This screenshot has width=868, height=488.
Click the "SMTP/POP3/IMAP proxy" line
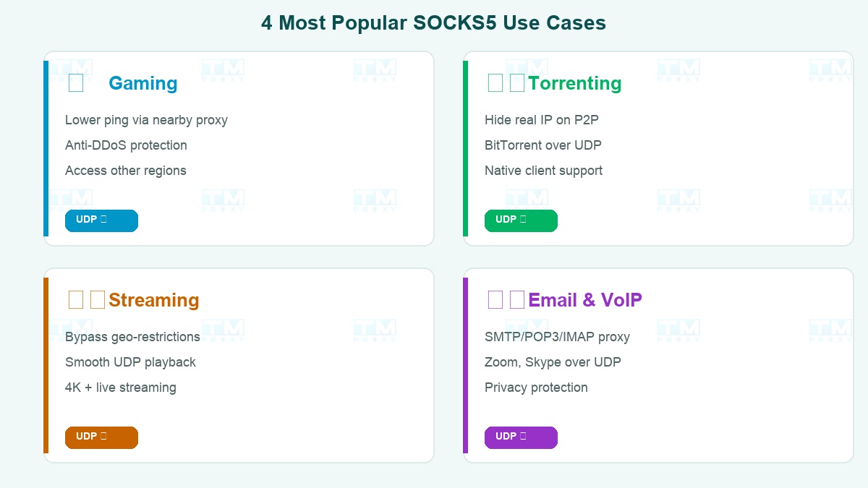[557, 337]
